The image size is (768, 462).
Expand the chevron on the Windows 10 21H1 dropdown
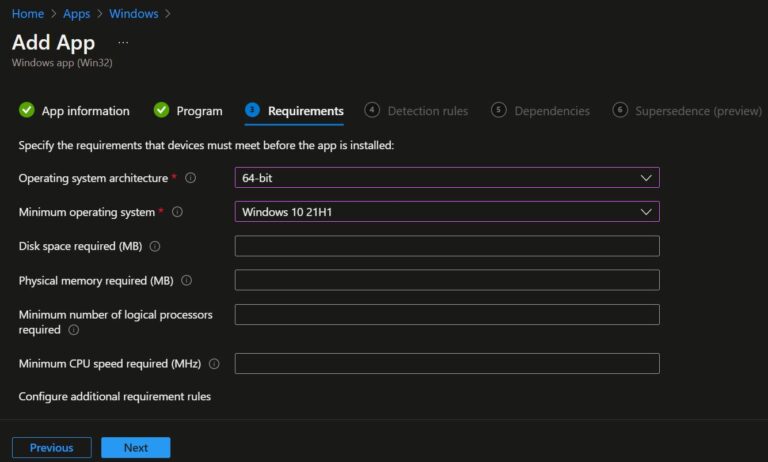[x=646, y=212]
